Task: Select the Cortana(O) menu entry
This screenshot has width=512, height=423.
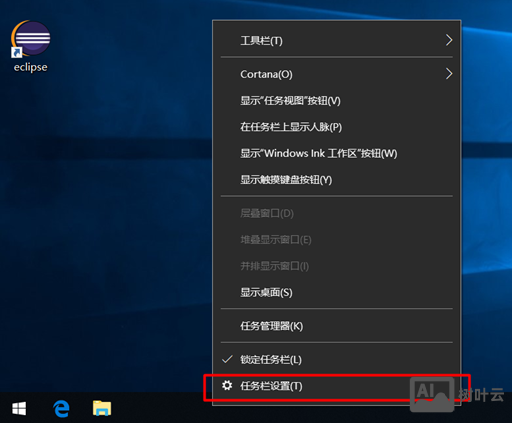Action: [337, 74]
